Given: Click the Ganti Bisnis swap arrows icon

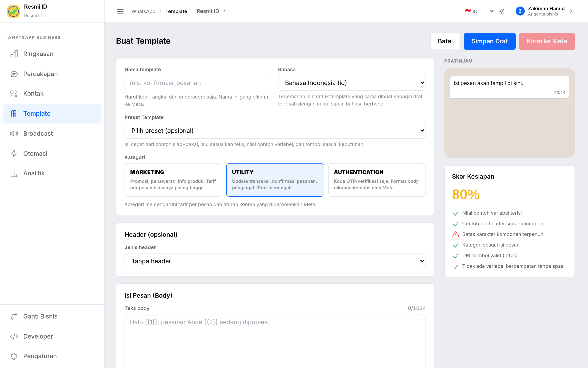Looking at the screenshot, I should (14, 316).
